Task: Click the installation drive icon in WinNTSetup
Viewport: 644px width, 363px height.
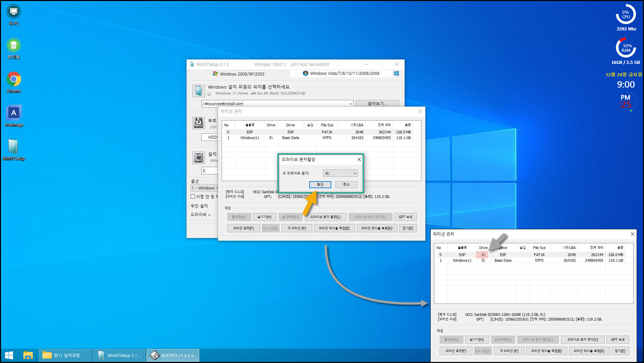Action: pyautogui.click(x=199, y=157)
